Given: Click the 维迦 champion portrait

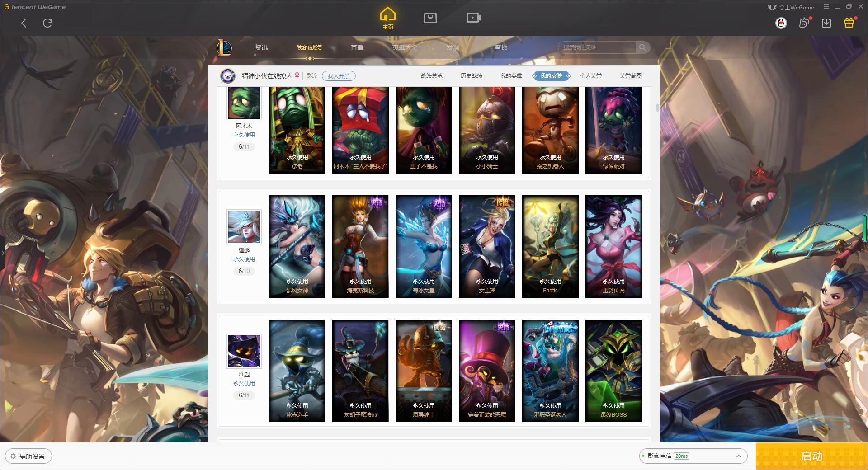Looking at the screenshot, I should [x=244, y=351].
